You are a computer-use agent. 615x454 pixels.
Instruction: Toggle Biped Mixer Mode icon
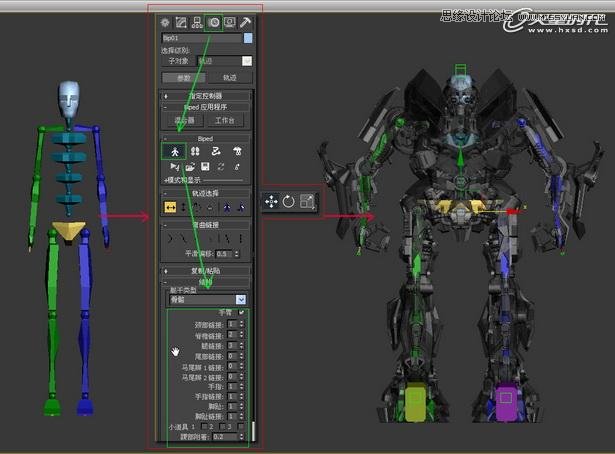coord(237,151)
